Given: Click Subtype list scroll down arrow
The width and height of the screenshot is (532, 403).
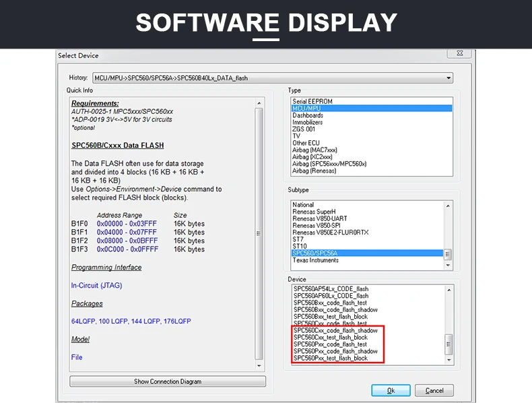Looking at the screenshot, I should click(448, 265).
